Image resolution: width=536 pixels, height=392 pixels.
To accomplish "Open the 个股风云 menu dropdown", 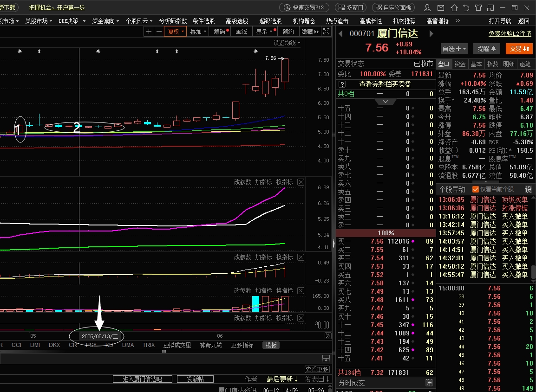I will coord(139,21).
